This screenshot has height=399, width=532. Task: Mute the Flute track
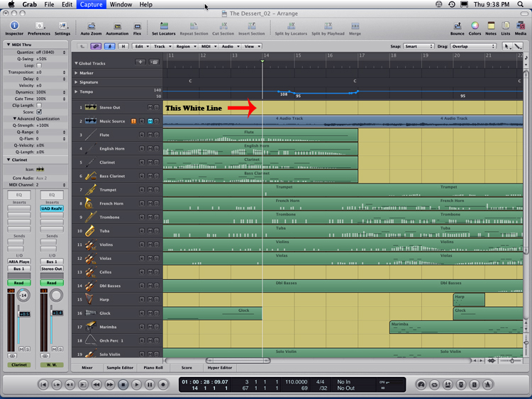[x=150, y=135]
